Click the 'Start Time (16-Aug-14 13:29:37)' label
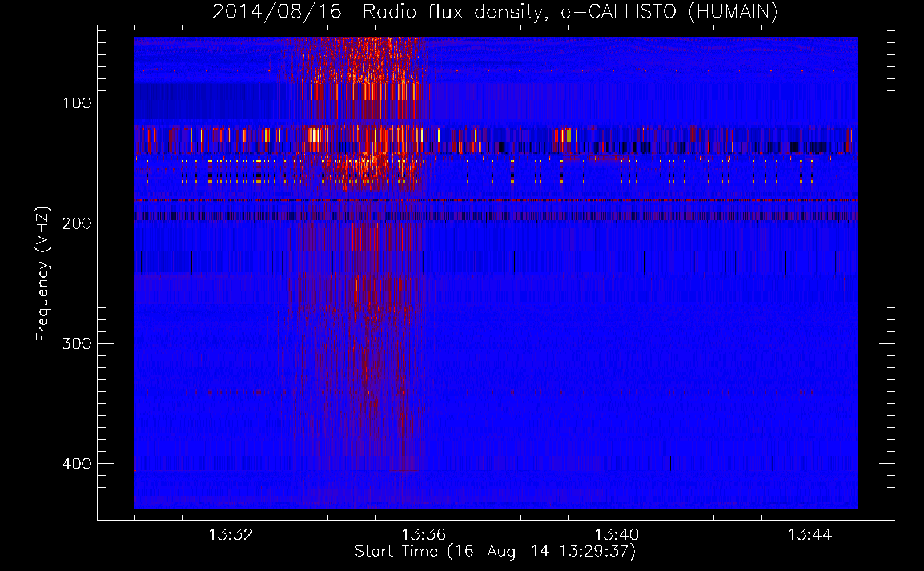The image size is (924, 571). (495, 552)
